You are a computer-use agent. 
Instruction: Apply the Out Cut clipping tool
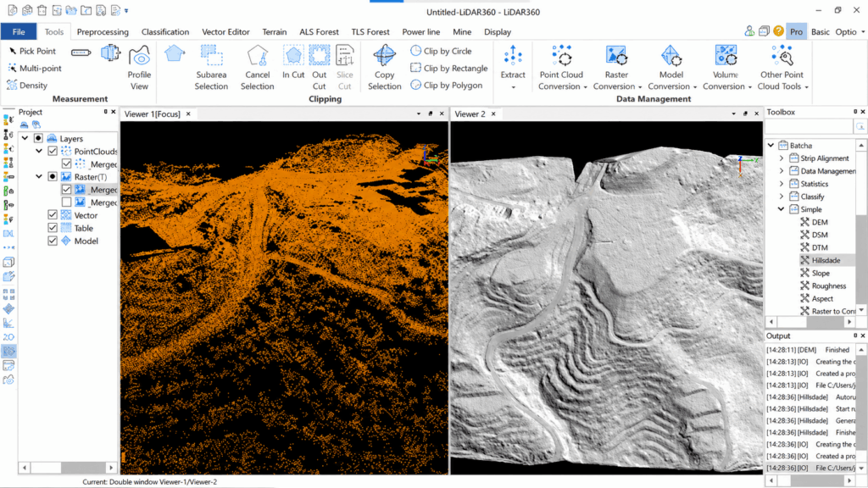point(319,68)
